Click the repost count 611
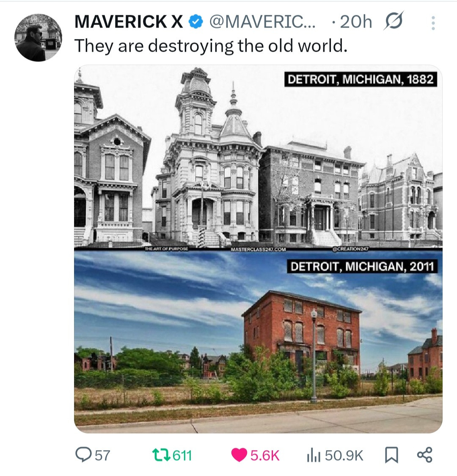457x476 pixels. [182, 455]
